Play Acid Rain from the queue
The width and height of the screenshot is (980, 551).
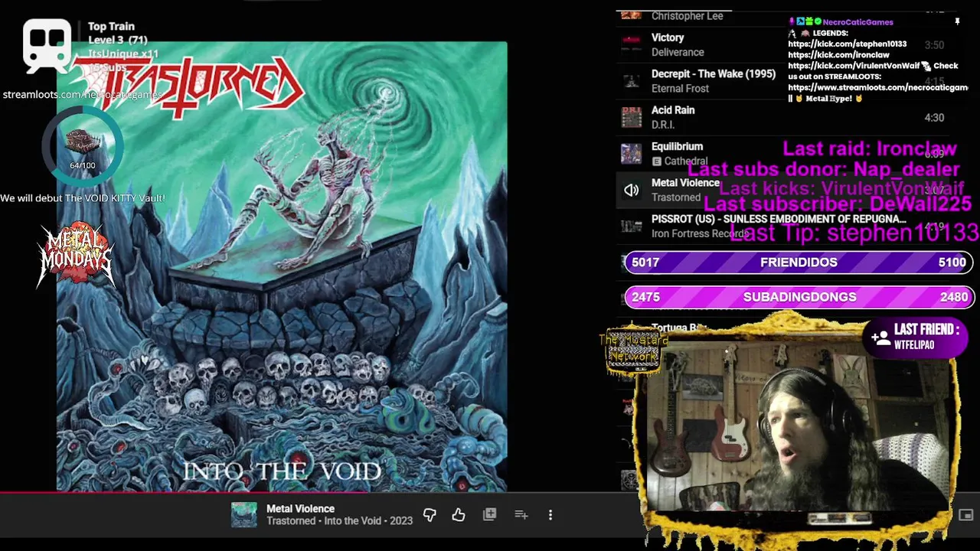pos(673,110)
